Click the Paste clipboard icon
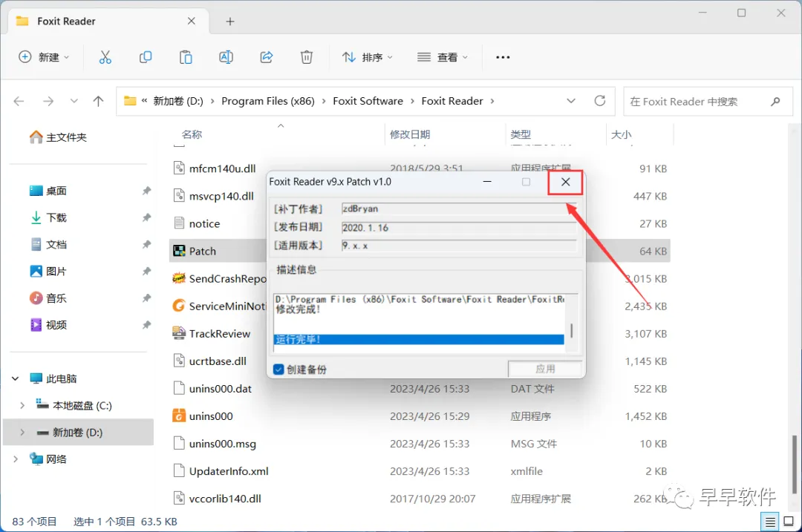 (186, 57)
